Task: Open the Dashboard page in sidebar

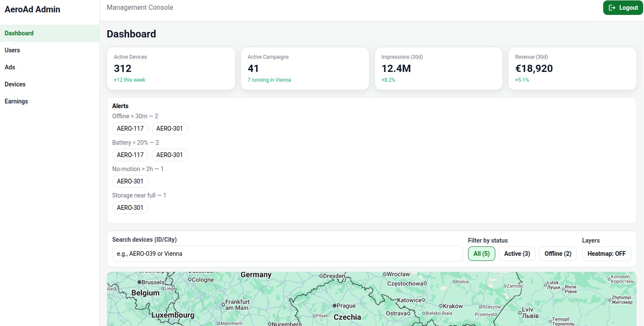Action: [x=50, y=33]
